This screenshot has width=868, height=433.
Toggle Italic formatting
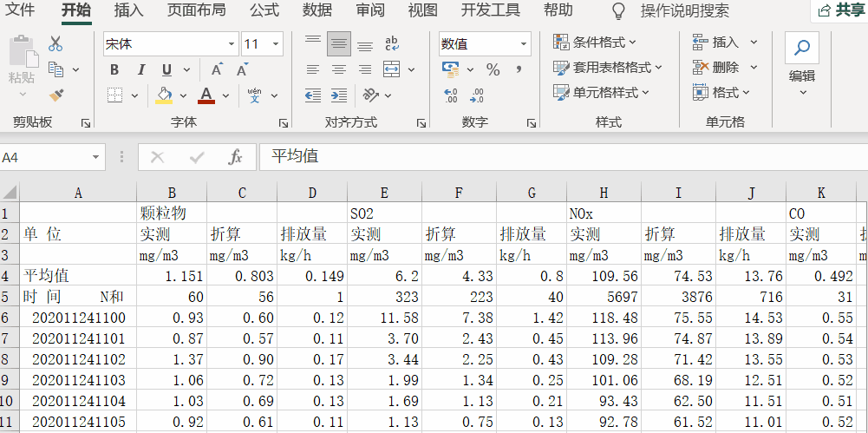click(x=140, y=69)
